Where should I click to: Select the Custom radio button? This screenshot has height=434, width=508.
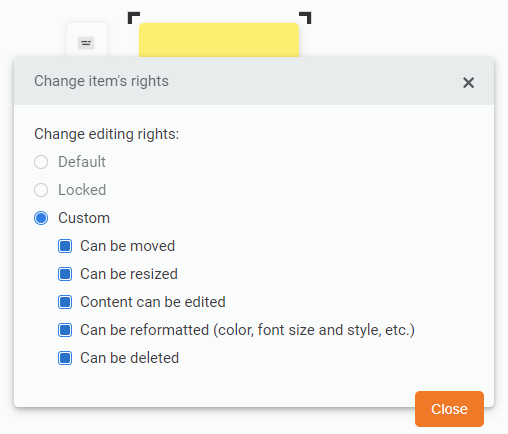(x=41, y=218)
